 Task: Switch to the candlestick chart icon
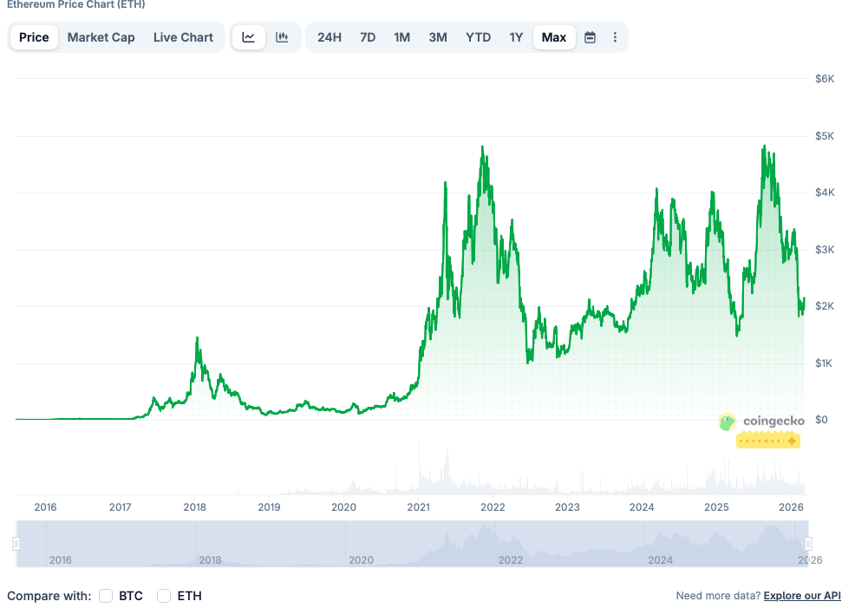(x=280, y=36)
